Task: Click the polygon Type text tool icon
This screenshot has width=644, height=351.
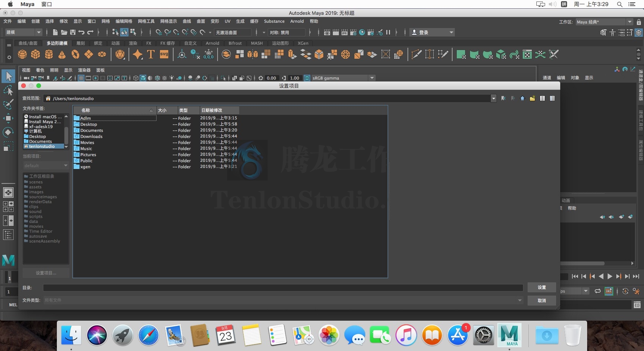Action: [x=151, y=55]
